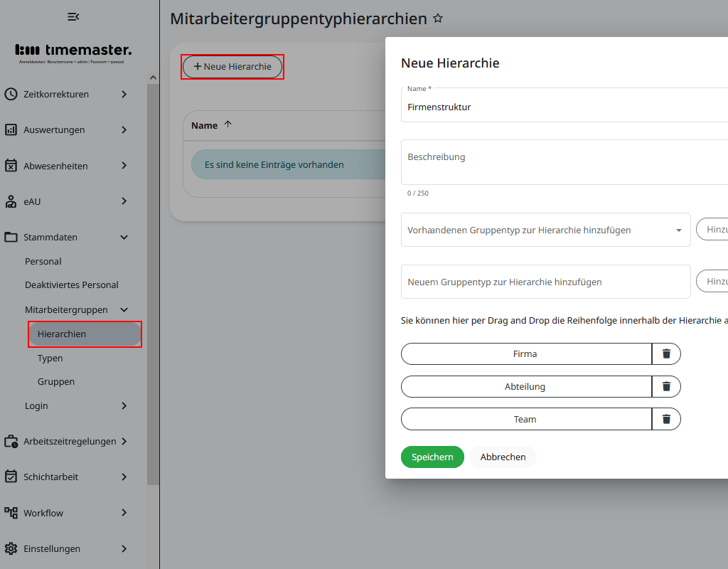The image size is (728, 569).
Task: Click the Workflow icon in sidebar
Action: (11, 513)
